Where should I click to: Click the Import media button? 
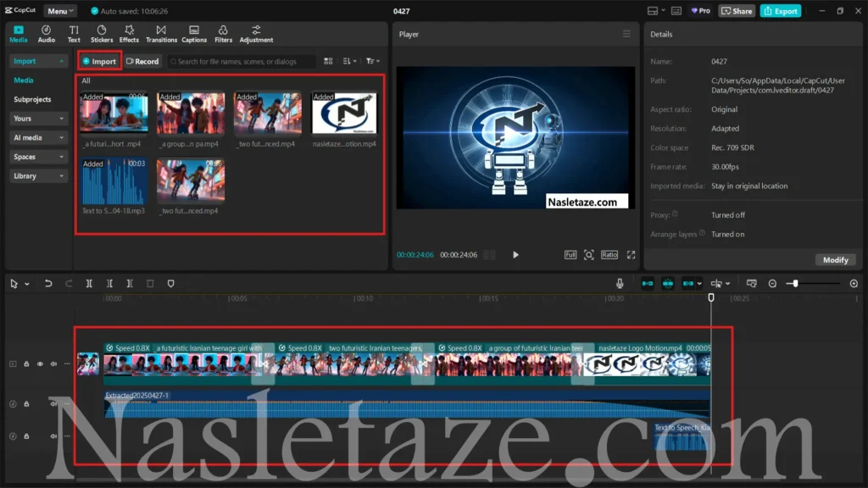[100, 61]
